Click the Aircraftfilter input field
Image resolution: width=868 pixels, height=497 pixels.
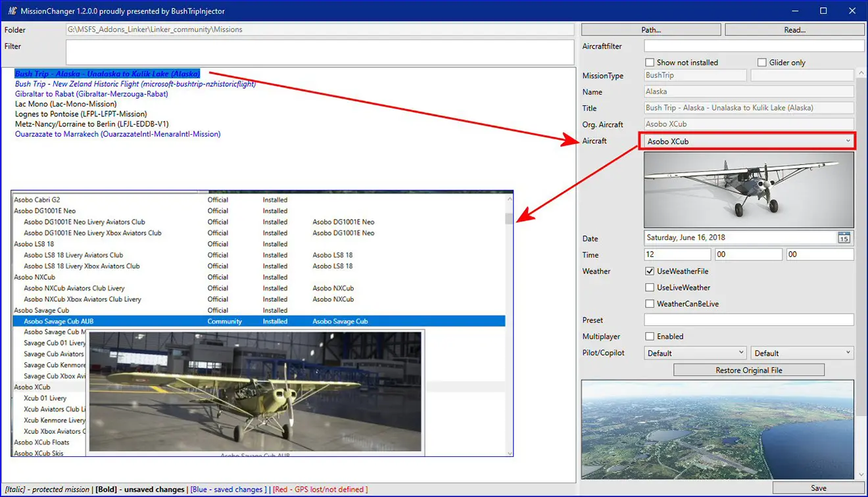754,46
